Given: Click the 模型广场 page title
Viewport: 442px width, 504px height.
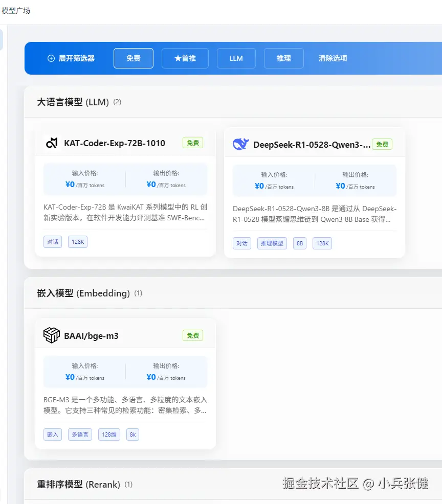Looking at the screenshot, I should (16, 11).
